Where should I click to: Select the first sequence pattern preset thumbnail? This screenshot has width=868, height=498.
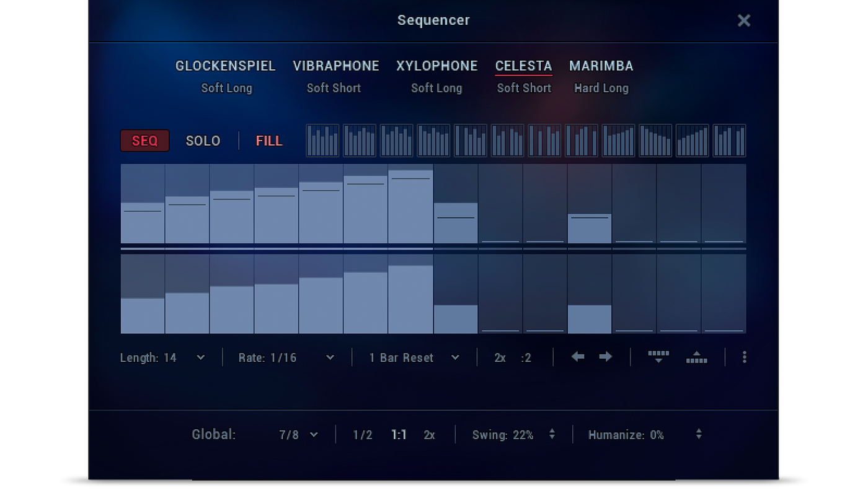(x=322, y=141)
